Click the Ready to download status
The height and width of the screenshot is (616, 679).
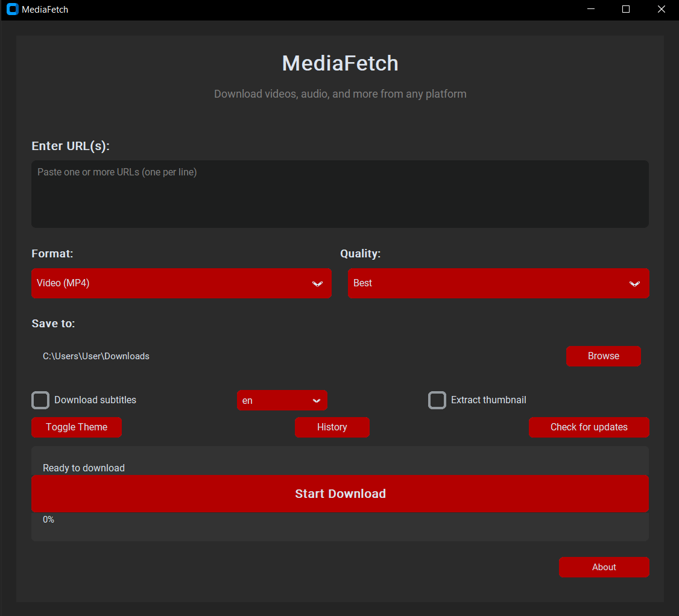click(83, 468)
